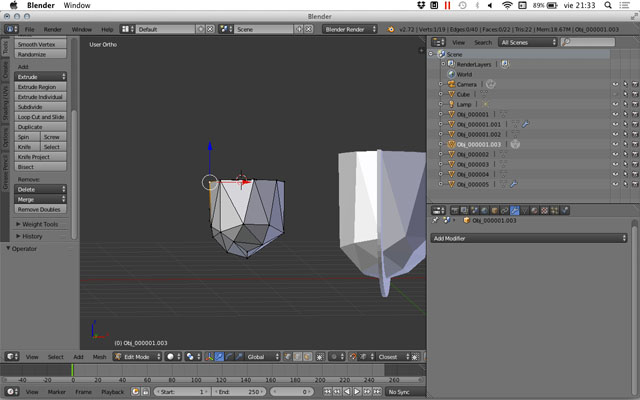The height and width of the screenshot is (400, 640).
Task: Open the World properties tab icon
Action: click(484, 210)
